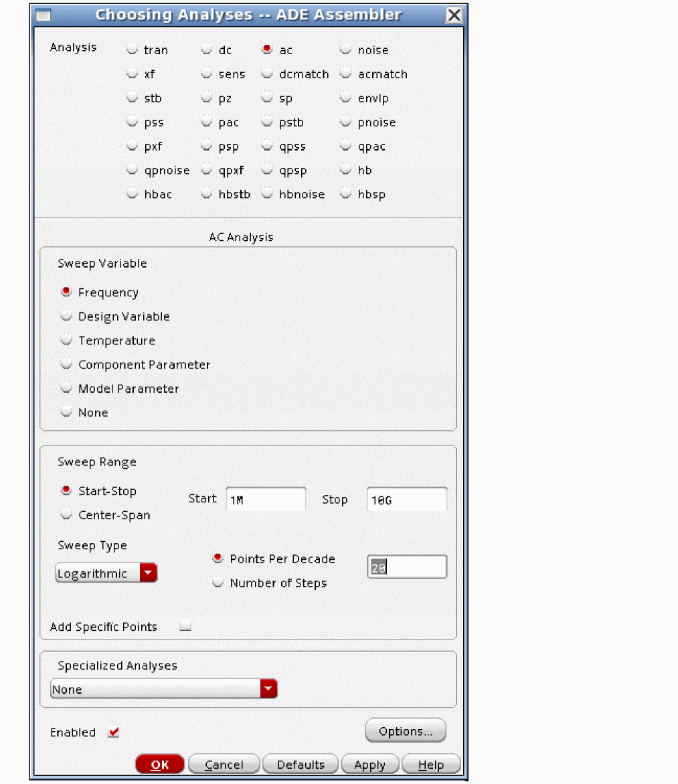
Task: Select the psp analysis radio button
Action: (x=207, y=146)
